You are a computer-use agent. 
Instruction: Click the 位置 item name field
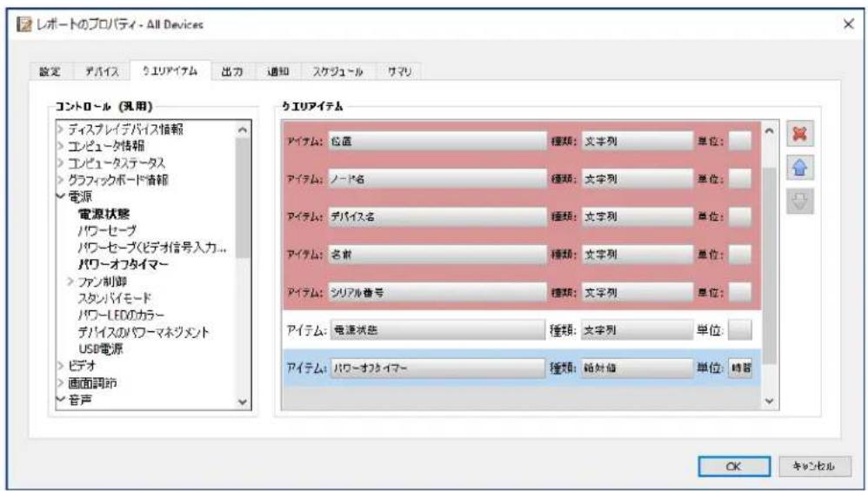pyautogui.click(x=437, y=141)
